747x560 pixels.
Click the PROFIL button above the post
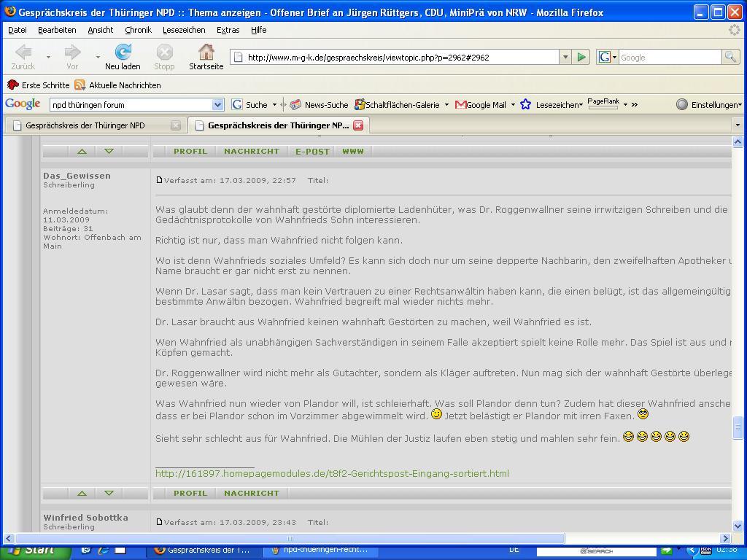coord(190,151)
